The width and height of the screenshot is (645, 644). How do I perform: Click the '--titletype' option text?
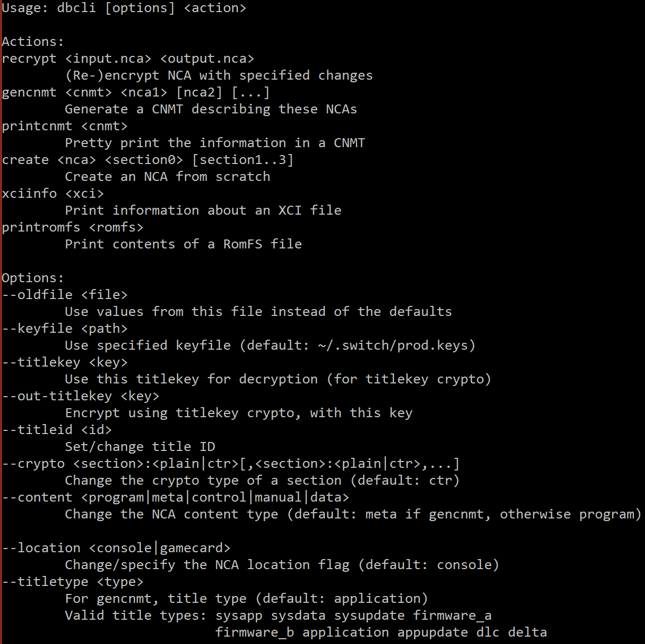click(45, 582)
